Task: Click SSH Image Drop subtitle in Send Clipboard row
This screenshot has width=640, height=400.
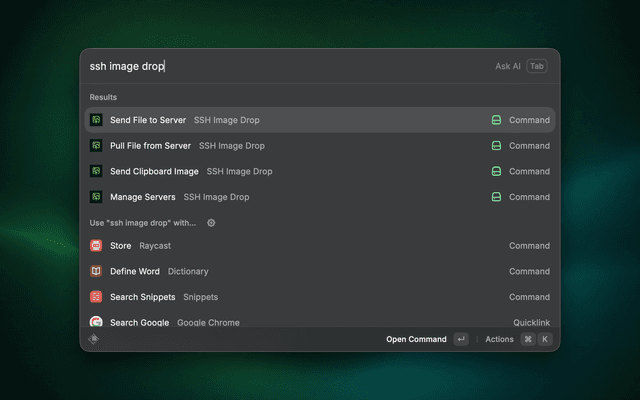Action: pos(240,171)
